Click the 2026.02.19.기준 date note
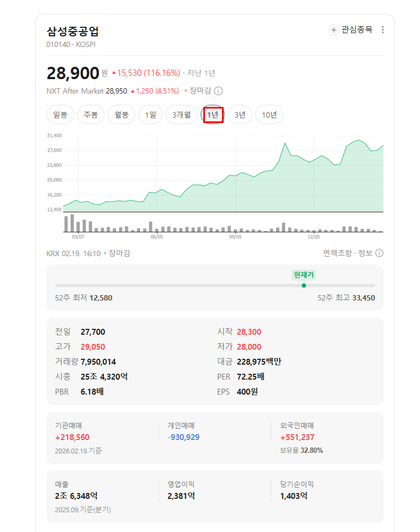 pos(79,451)
